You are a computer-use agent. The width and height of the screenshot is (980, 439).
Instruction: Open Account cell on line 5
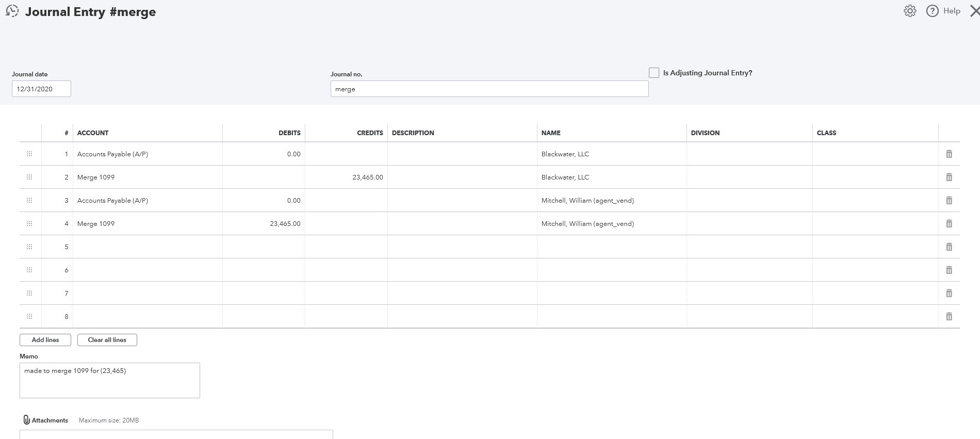tap(148, 247)
